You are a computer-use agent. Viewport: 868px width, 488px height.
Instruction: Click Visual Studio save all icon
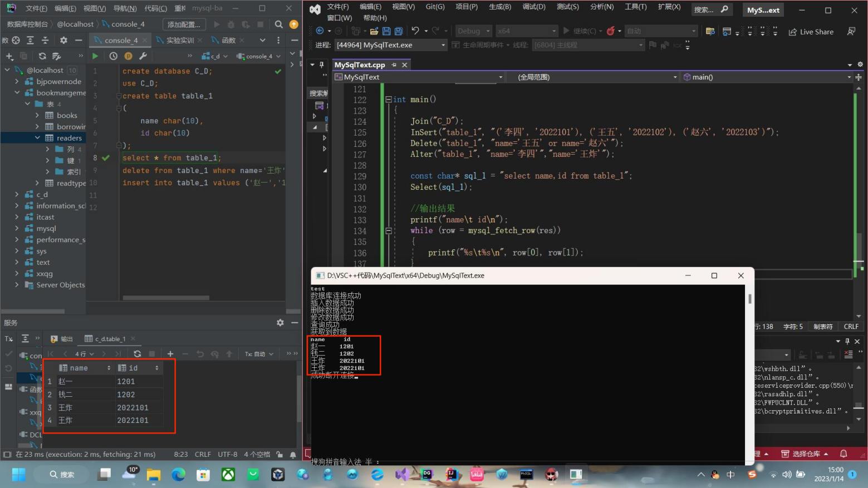[399, 31]
